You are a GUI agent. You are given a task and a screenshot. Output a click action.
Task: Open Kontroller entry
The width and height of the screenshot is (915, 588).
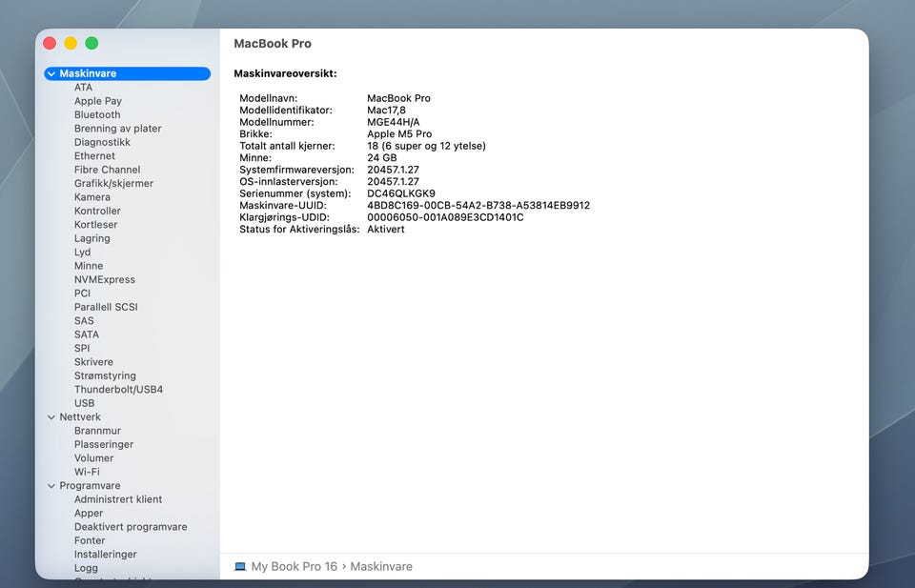coord(97,211)
